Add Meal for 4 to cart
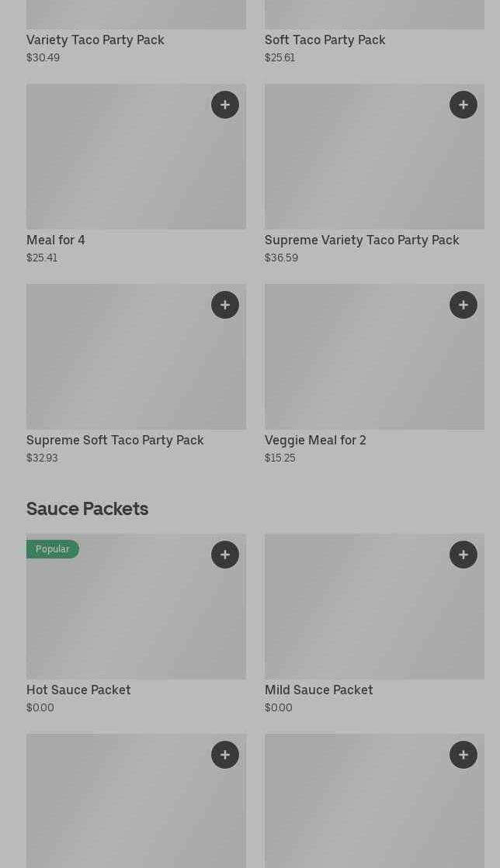Screen dimensions: 500x868 click(x=225, y=105)
